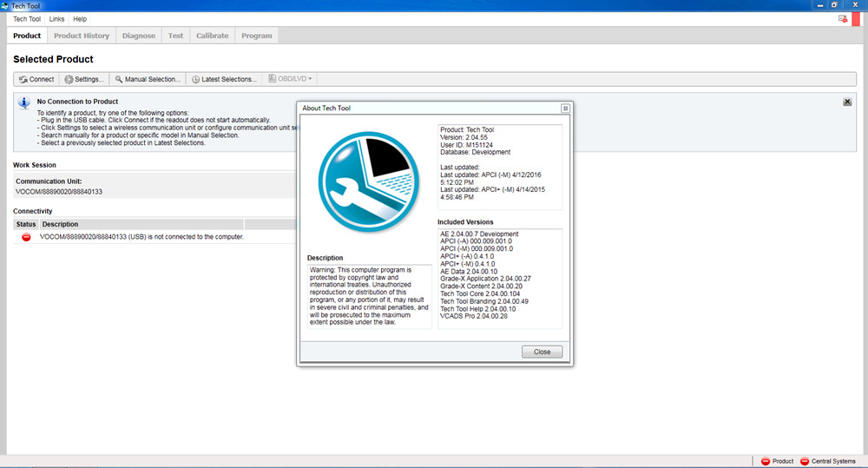Open the Help menu
This screenshot has width=868, height=468.
[80, 19]
